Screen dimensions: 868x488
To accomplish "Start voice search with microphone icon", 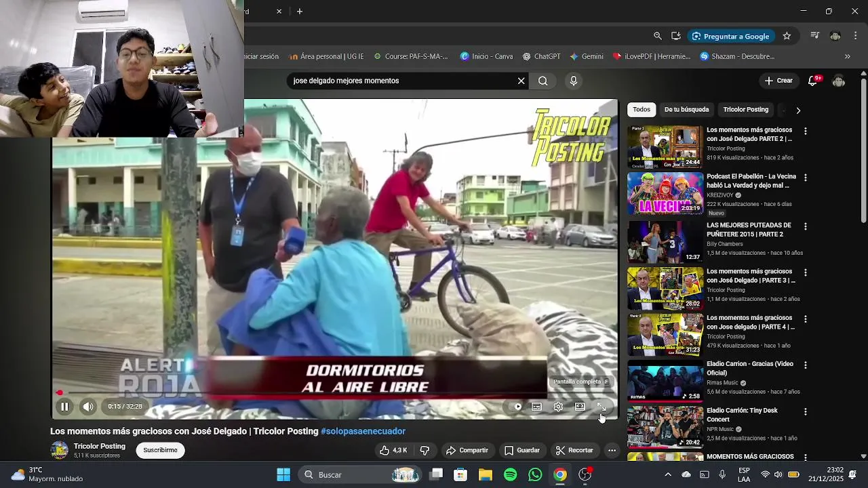I will coord(574,81).
